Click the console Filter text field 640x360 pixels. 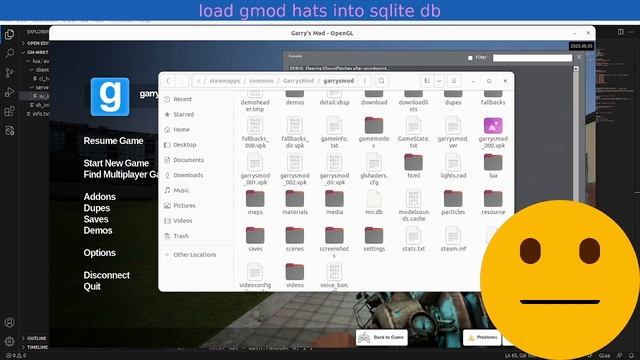pos(532,58)
